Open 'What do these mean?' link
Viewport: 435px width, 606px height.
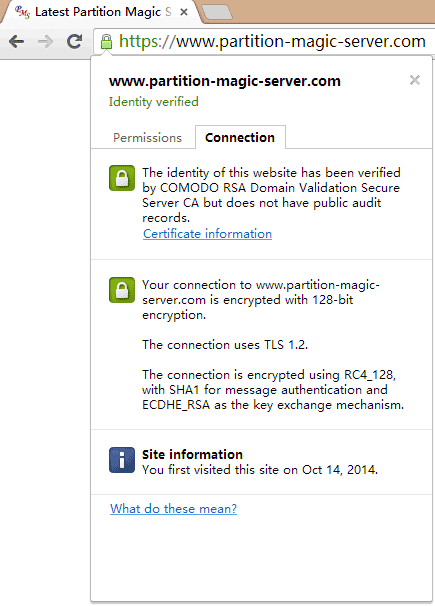(173, 509)
